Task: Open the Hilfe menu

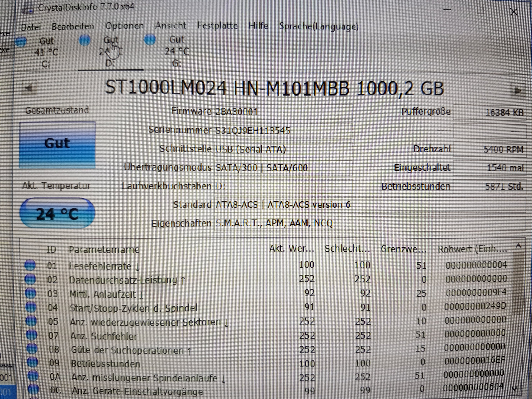Action: click(x=258, y=25)
